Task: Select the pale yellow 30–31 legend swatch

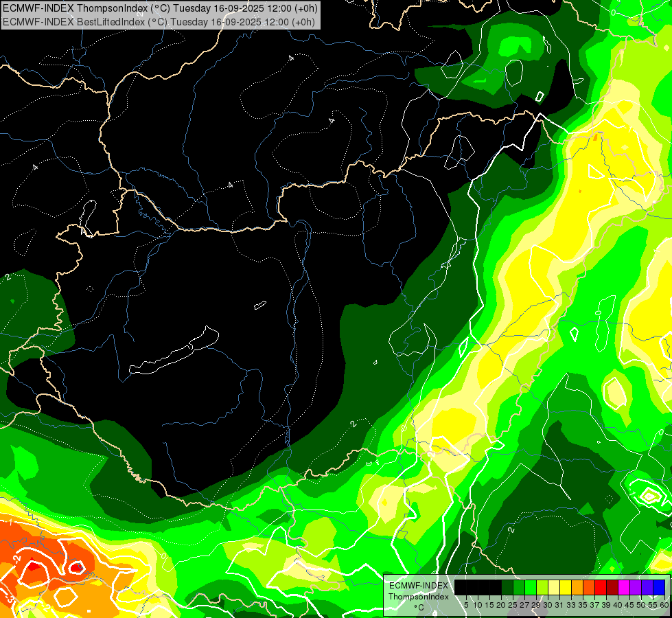Action: tap(554, 587)
